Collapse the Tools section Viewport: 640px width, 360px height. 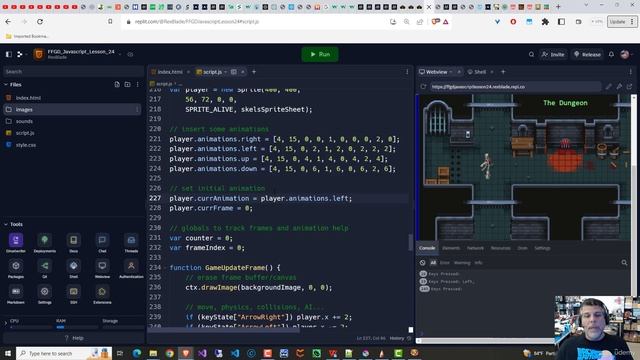pos(6,224)
